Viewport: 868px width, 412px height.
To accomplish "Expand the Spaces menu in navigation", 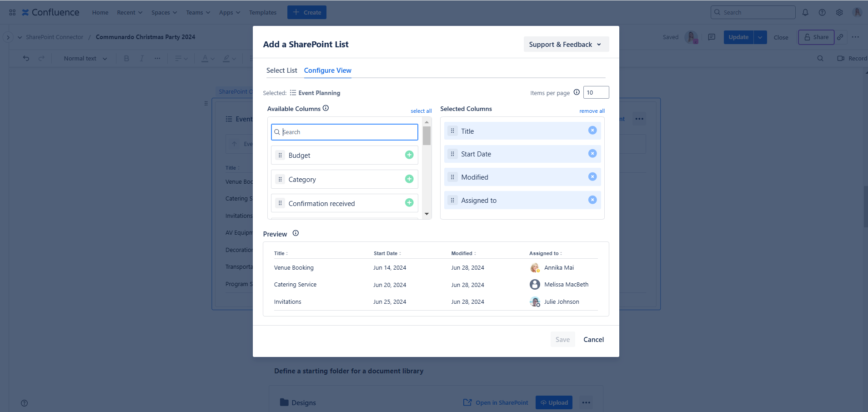I will pos(164,12).
